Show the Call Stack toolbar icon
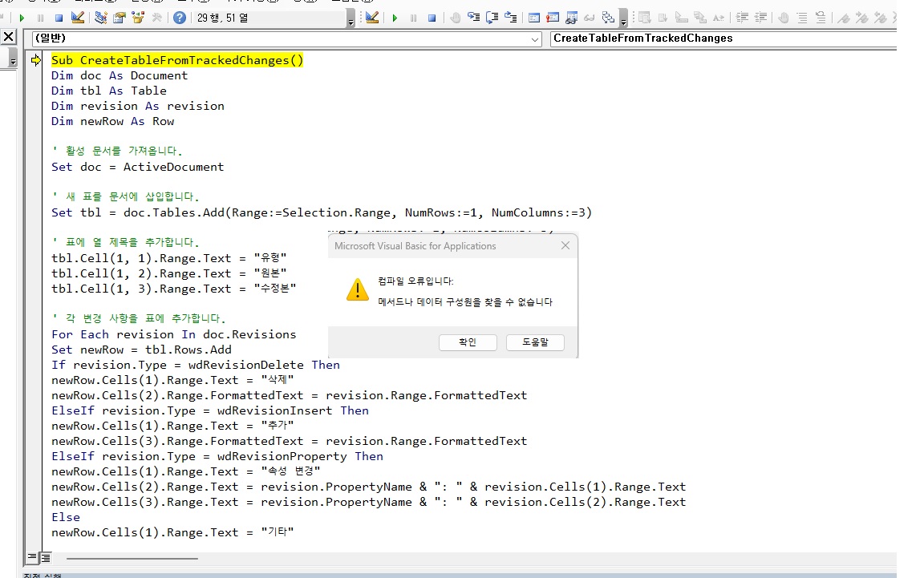 [609, 18]
